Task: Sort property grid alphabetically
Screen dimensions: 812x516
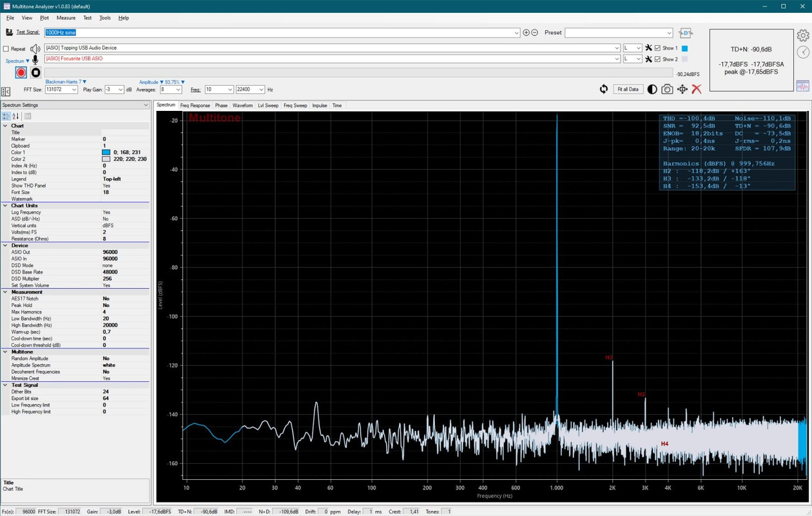Action: pyautogui.click(x=15, y=116)
